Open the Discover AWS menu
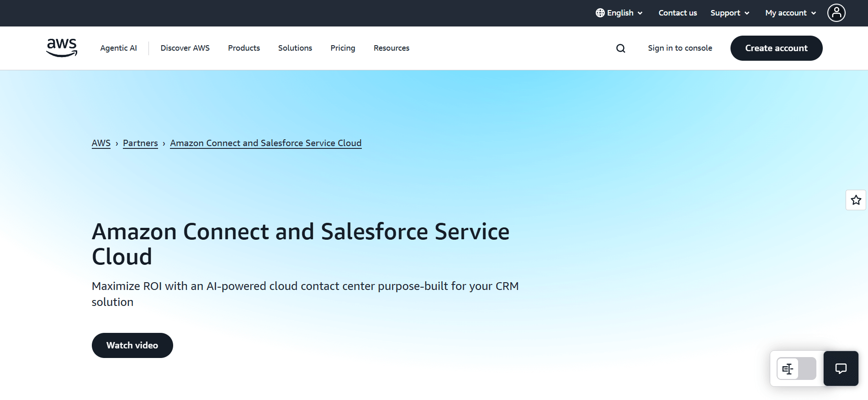This screenshot has height=400, width=868. [185, 48]
